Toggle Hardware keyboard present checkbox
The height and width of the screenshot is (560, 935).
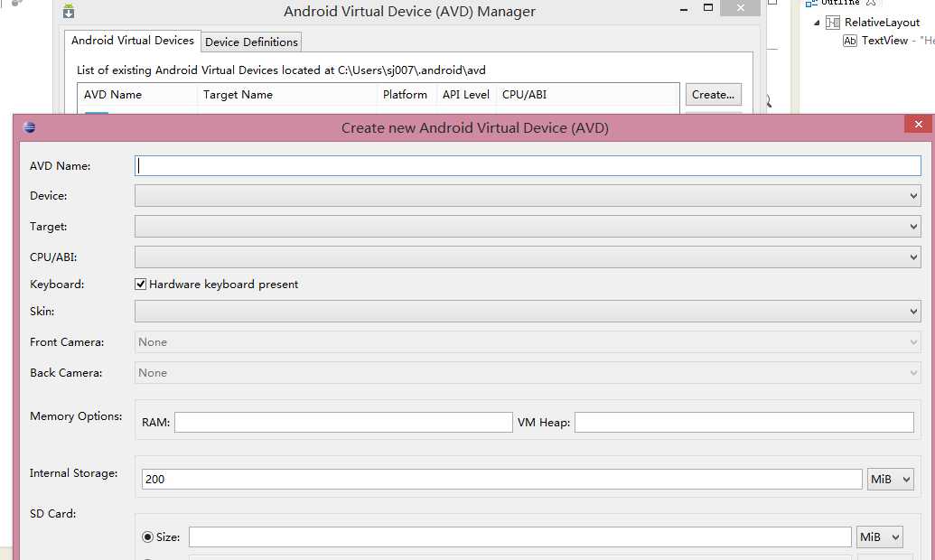(x=141, y=285)
